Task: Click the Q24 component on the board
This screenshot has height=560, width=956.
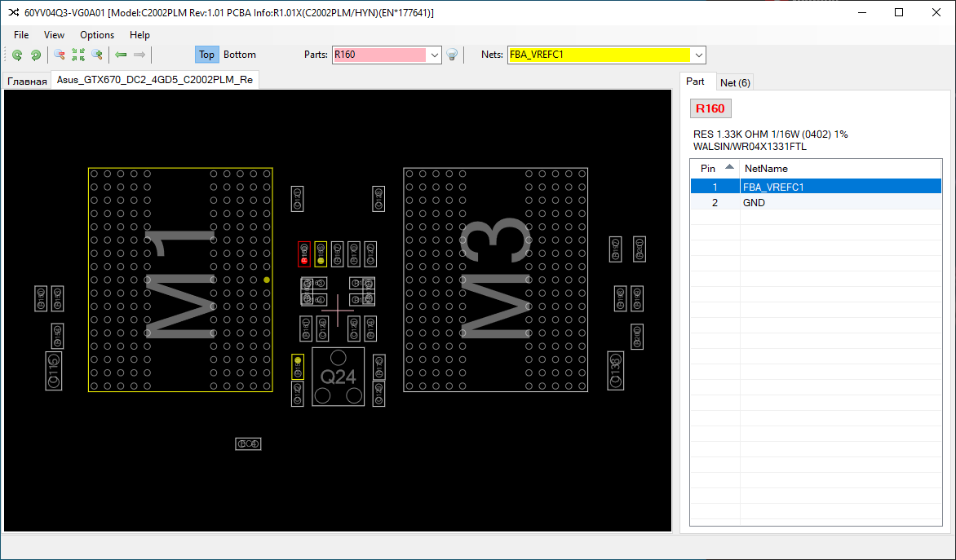Action: click(338, 377)
